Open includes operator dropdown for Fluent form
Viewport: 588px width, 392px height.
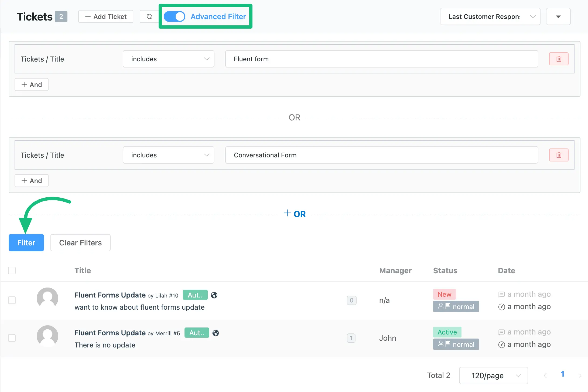coord(169,59)
